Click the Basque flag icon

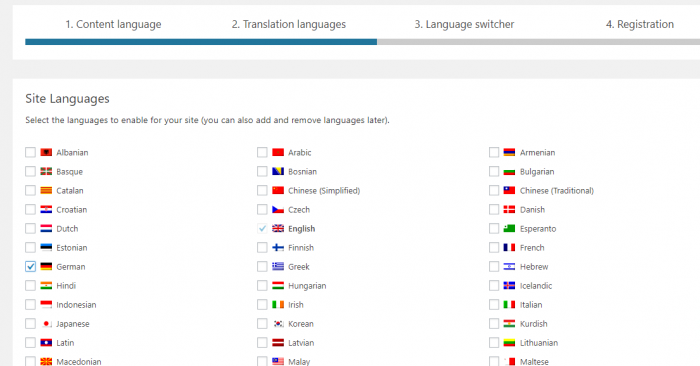click(46, 171)
